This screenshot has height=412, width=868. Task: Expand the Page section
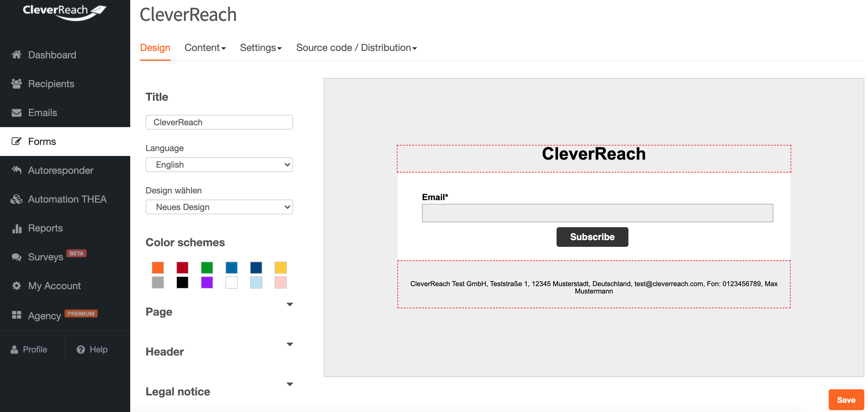(289, 305)
